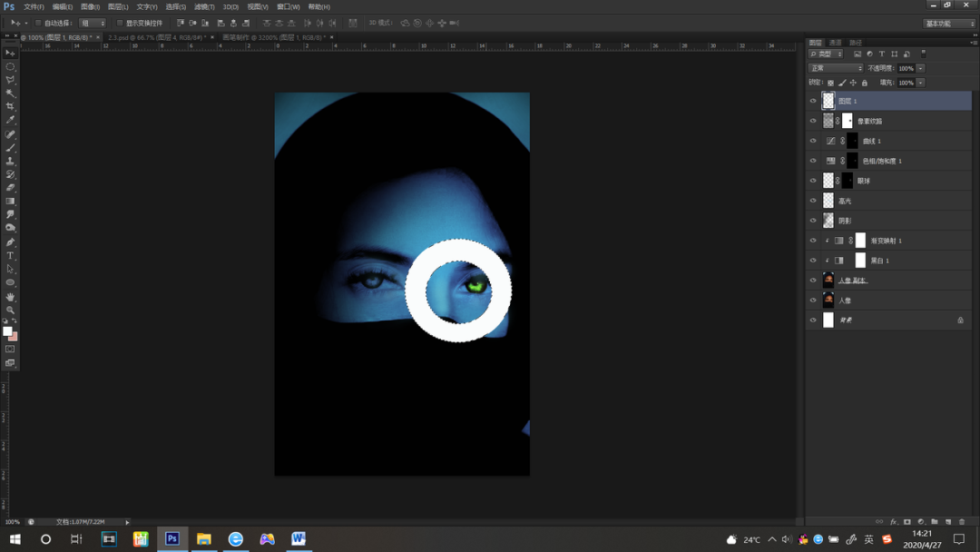Viewport: 980px width, 552px height.
Task: Select the Horizontal Type tool
Action: point(10,256)
